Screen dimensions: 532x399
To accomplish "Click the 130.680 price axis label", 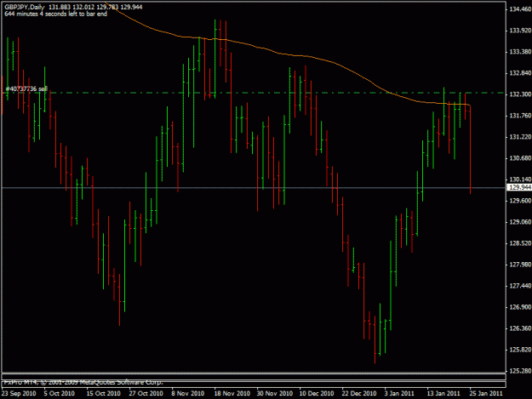I will (x=520, y=158).
